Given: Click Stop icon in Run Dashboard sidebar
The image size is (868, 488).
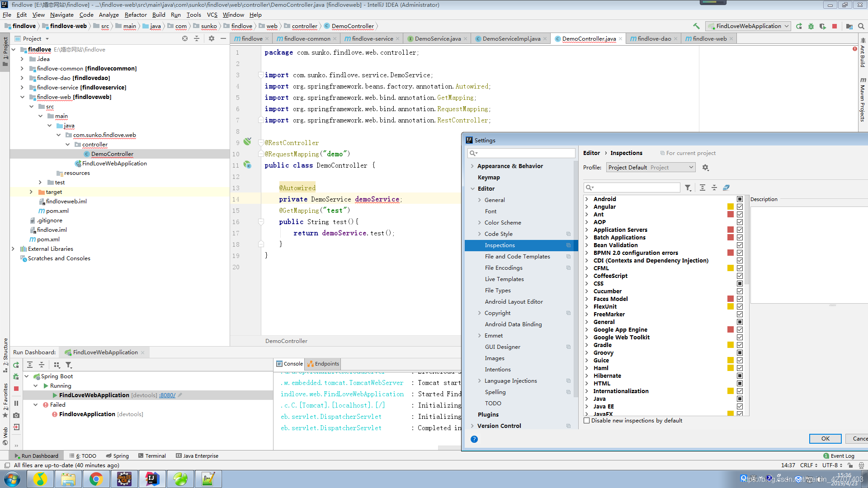Looking at the screenshot, I should point(16,389).
